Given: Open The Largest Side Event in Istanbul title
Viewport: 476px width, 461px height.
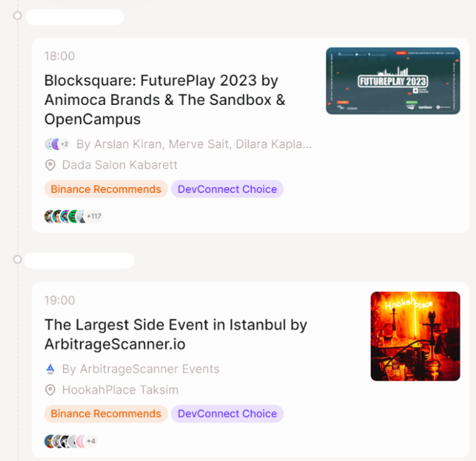Looking at the screenshot, I should click(x=175, y=334).
